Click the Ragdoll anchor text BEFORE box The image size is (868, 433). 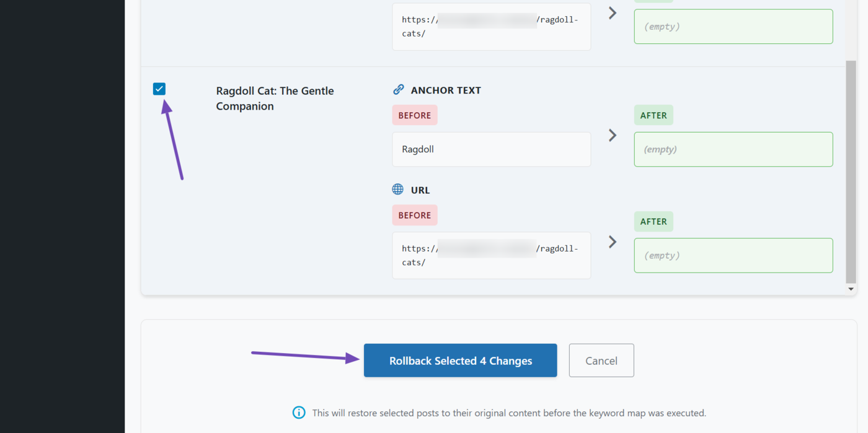point(491,149)
